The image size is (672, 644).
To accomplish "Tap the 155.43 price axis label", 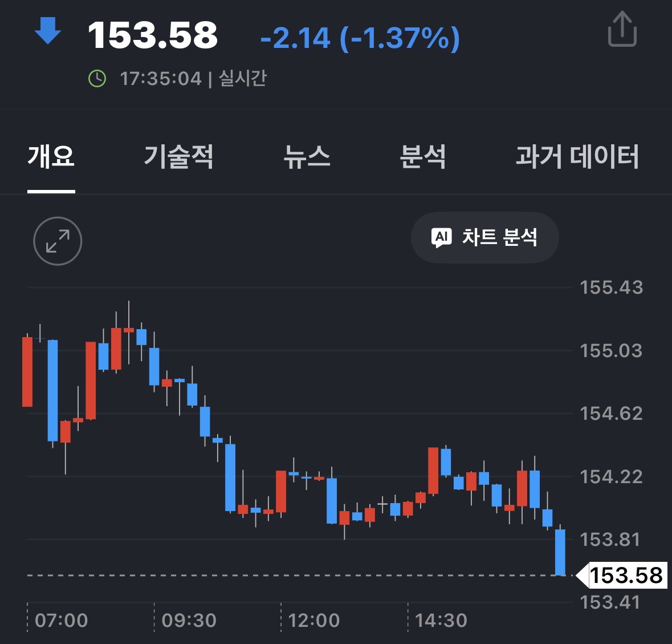I will click(611, 287).
